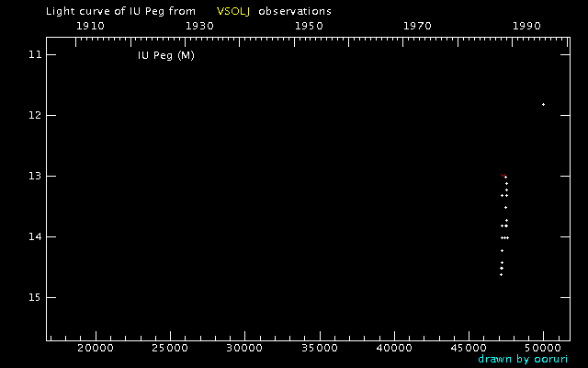Click the 'drawn by ooruri' credit text
This screenshot has width=588, height=368.
point(523,359)
